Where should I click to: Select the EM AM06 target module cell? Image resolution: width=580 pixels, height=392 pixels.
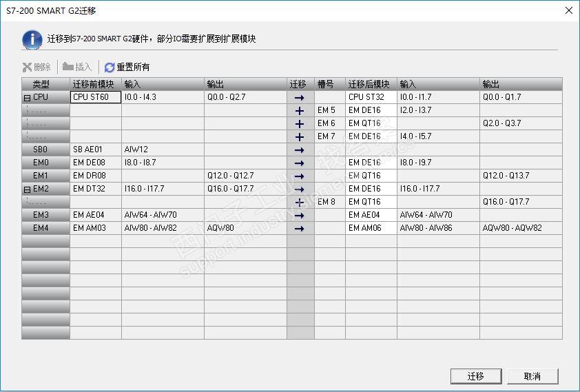point(371,228)
